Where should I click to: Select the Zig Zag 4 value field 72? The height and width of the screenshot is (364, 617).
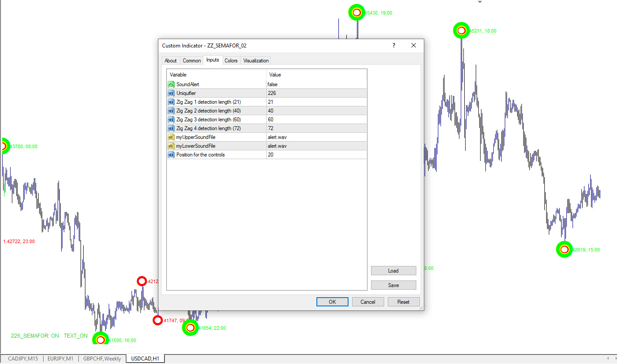click(316, 128)
